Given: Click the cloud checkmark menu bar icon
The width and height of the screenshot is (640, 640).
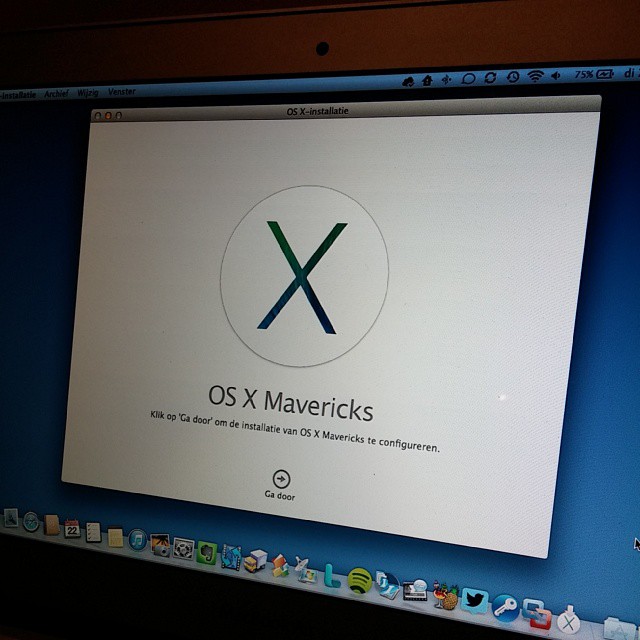Looking at the screenshot, I should pyautogui.click(x=408, y=82).
